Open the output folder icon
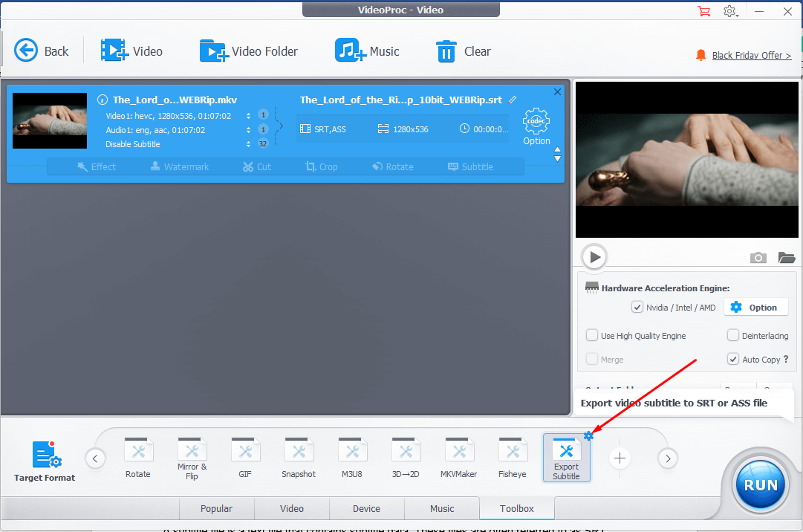The width and height of the screenshot is (803, 532). (x=787, y=258)
